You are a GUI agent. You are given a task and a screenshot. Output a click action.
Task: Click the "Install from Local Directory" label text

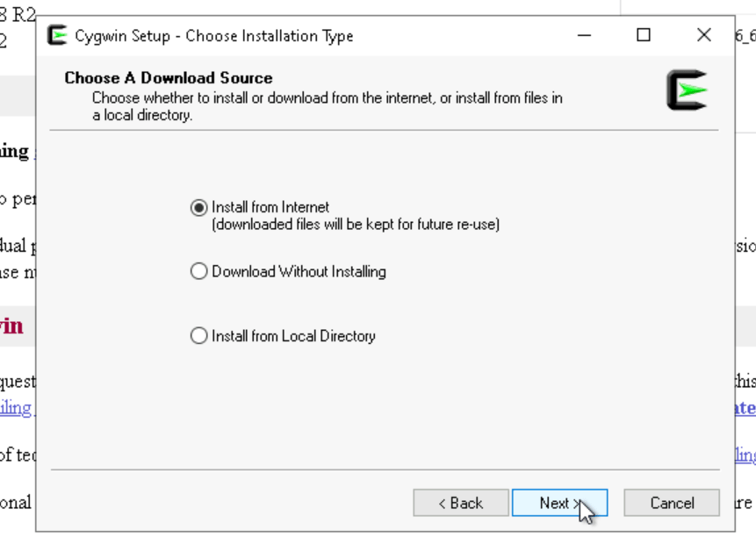click(293, 336)
